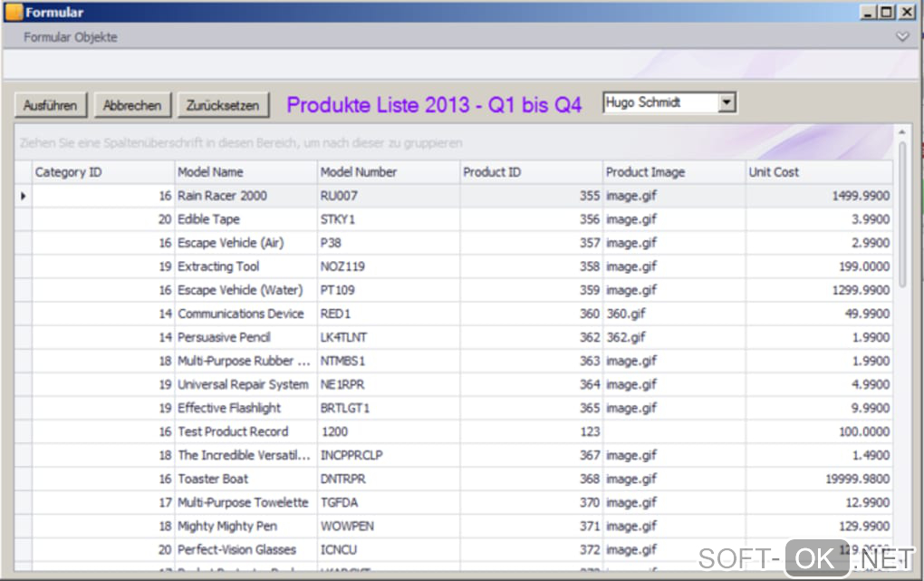The image size is (924, 581).
Task: Select the Edible Tape cell
Action: pos(245,219)
